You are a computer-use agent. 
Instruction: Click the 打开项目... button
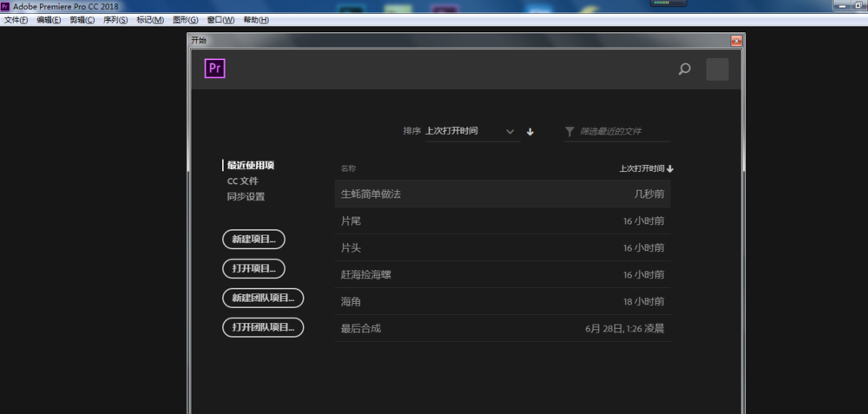pos(253,268)
